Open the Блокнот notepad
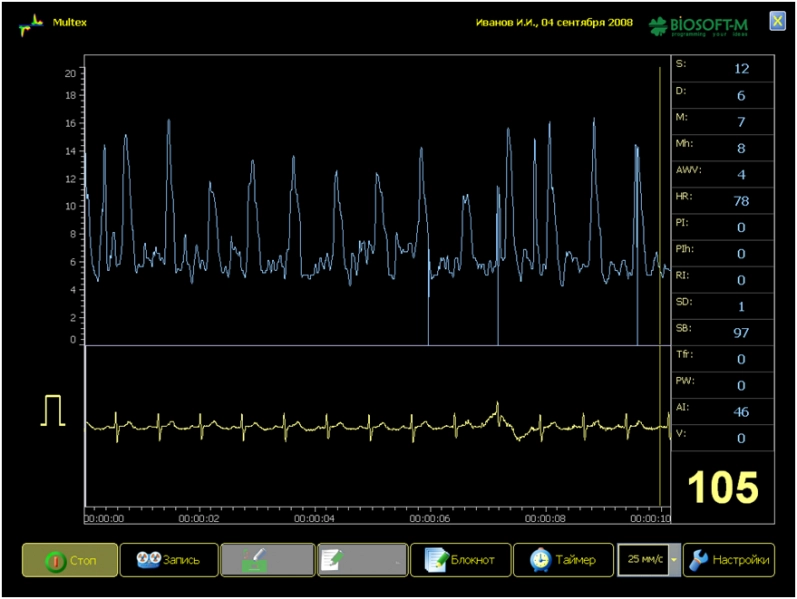The width and height of the screenshot is (797, 599). pyautogui.click(x=460, y=560)
